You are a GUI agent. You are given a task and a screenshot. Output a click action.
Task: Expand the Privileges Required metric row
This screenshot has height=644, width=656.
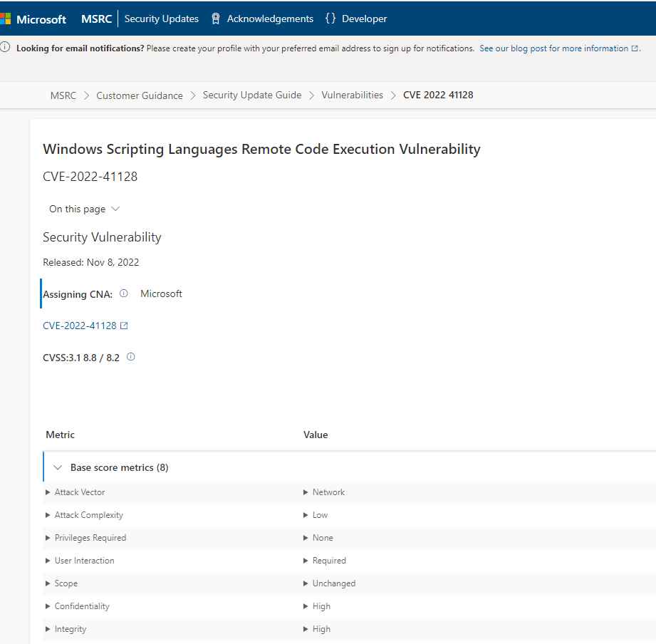tap(48, 538)
